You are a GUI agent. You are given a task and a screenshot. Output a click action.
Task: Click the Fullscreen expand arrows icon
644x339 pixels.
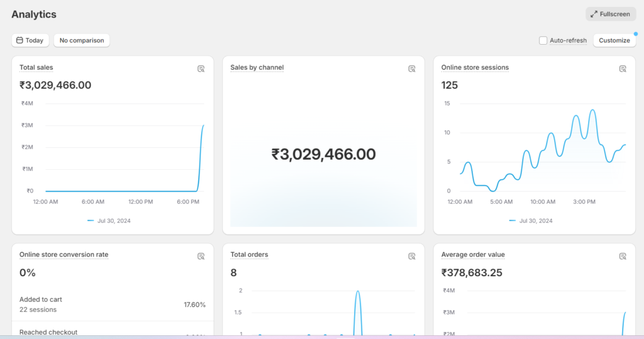coord(594,14)
